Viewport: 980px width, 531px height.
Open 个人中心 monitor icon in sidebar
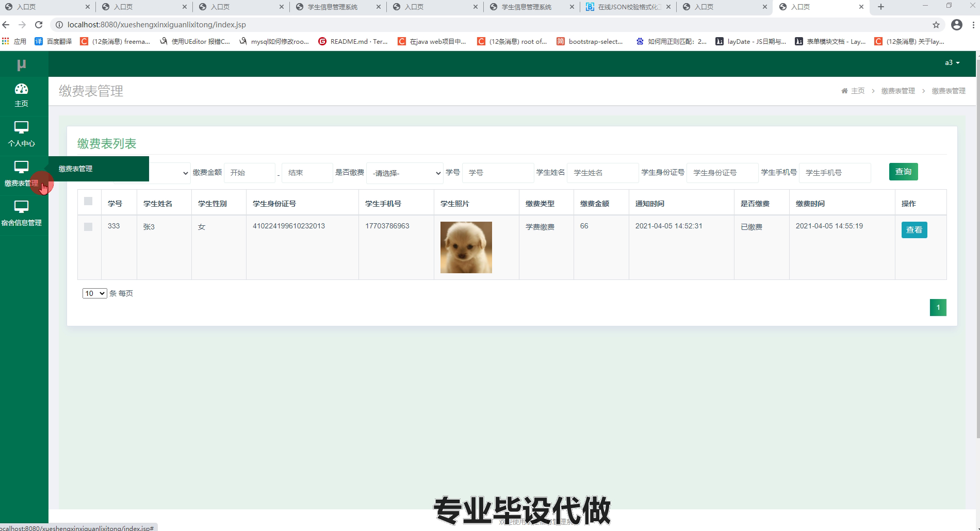[21, 127]
